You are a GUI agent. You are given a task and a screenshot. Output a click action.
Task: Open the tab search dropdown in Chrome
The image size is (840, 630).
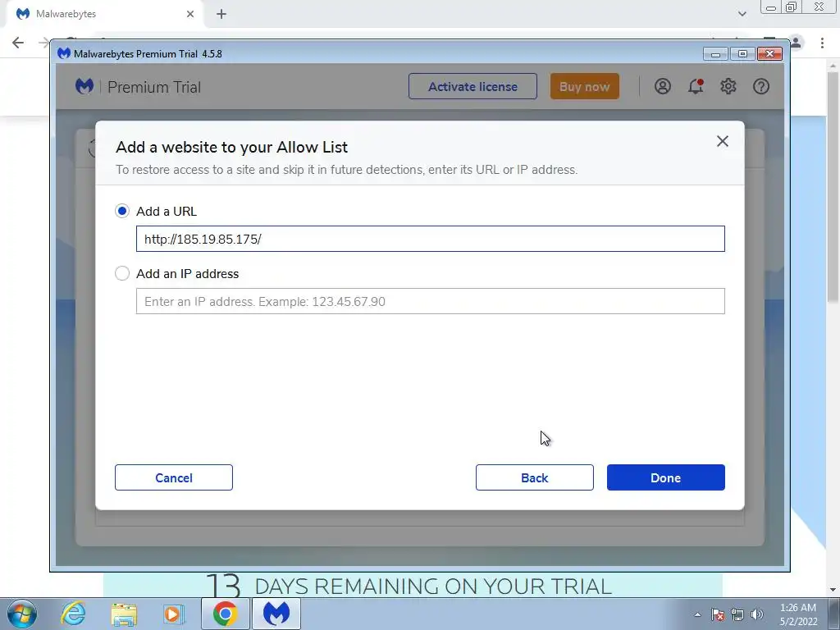pos(742,14)
